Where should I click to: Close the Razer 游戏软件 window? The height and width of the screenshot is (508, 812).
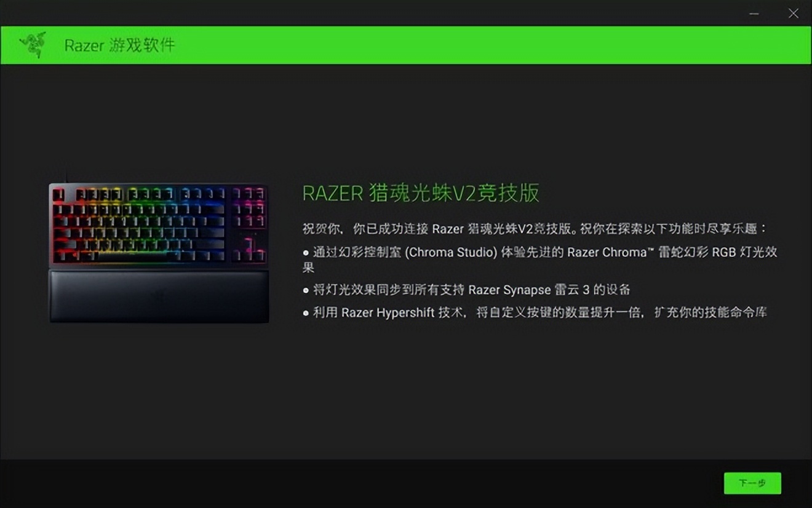[793, 14]
